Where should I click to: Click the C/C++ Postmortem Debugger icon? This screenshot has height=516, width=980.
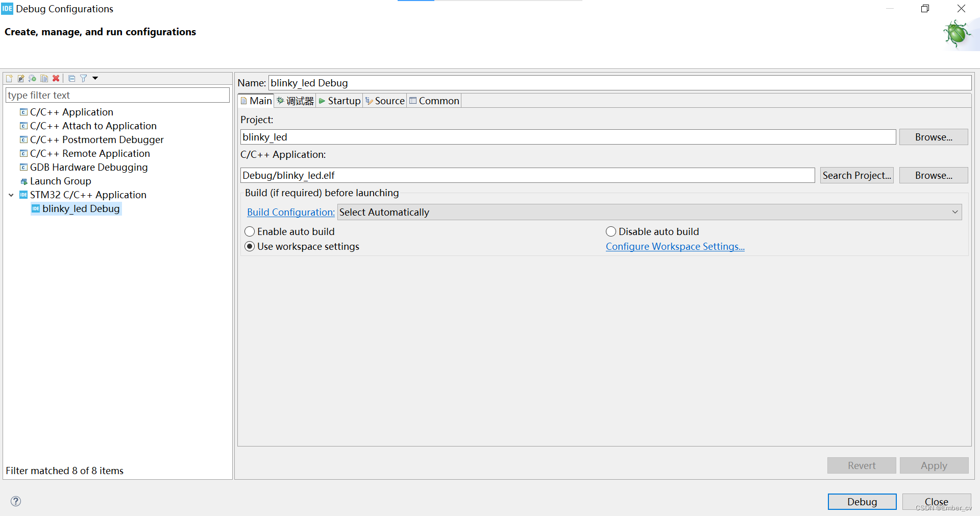tap(23, 139)
